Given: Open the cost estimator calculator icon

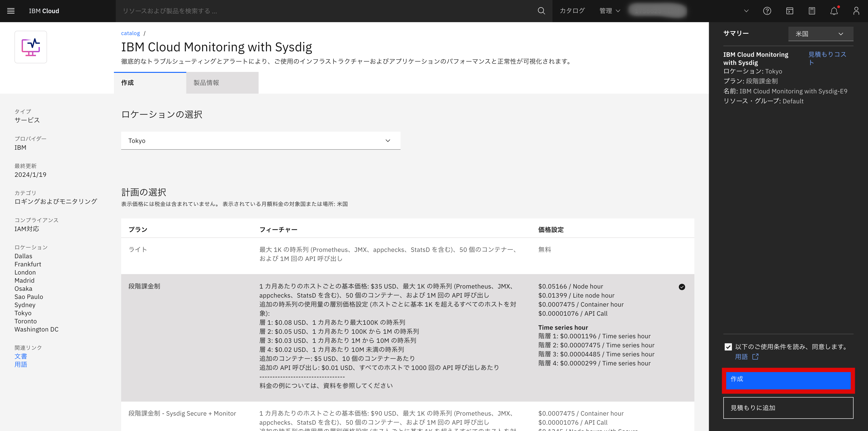Looking at the screenshot, I should click(x=812, y=11).
